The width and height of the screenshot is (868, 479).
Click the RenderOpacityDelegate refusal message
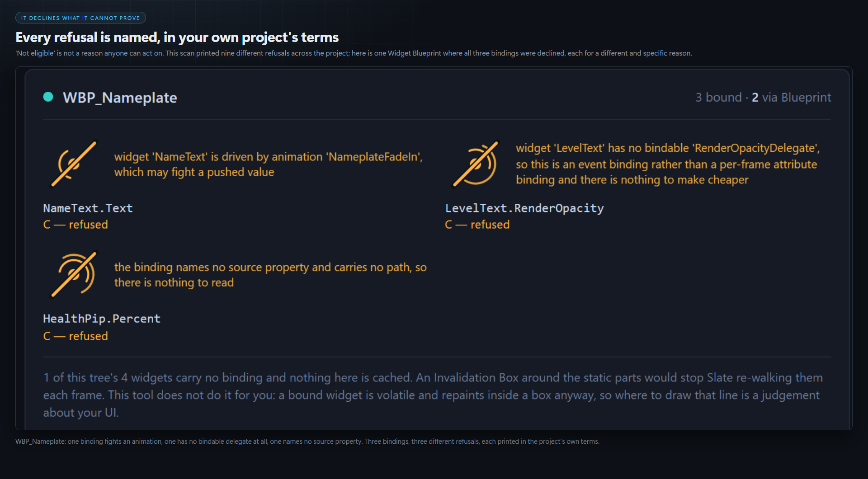(x=668, y=164)
